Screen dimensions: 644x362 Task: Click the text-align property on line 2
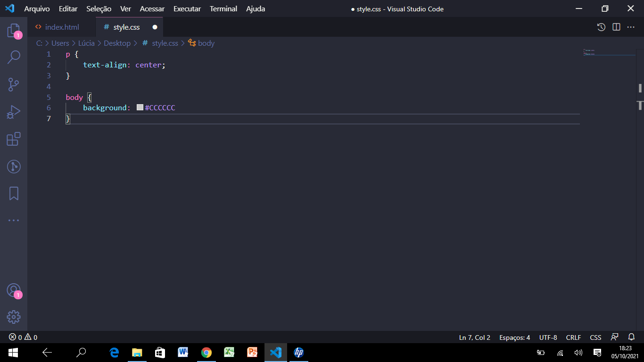click(x=105, y=65)
